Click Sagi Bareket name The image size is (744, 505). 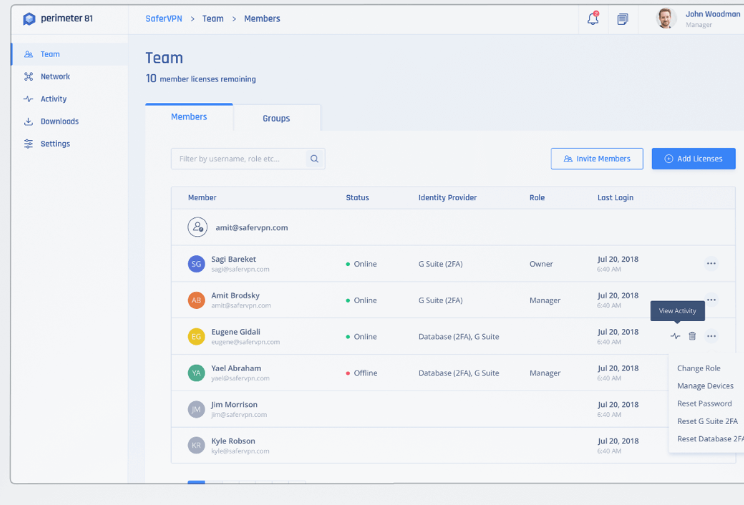pyautogui.click(x=233, y=259)
